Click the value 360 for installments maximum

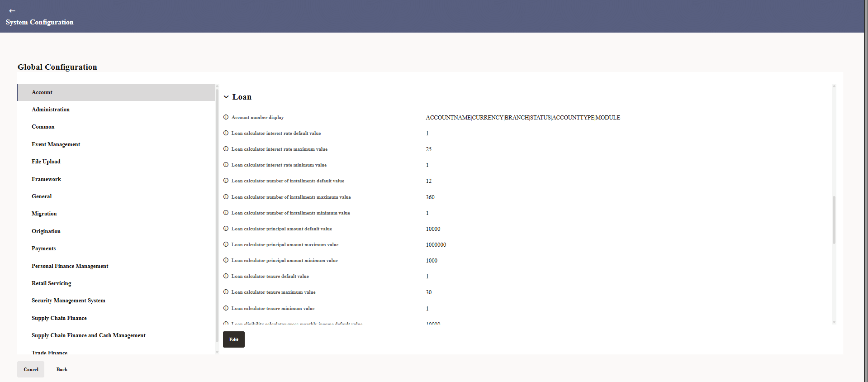(430, 197)
